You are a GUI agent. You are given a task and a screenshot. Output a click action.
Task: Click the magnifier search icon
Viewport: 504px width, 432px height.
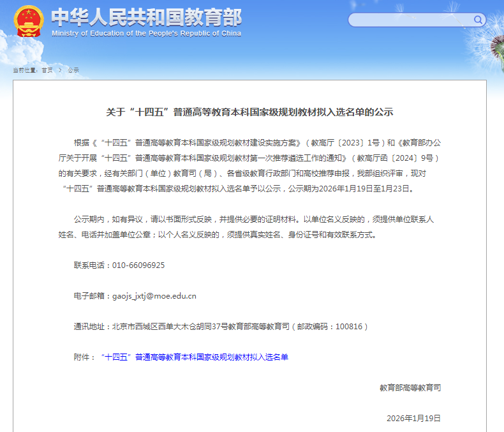pyautogui.click(x=478, y=20)
